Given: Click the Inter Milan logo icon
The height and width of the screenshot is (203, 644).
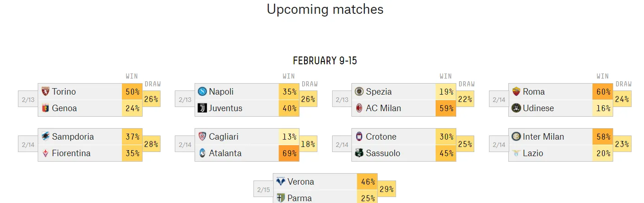Looking at the screenshot, I should 516,136.
